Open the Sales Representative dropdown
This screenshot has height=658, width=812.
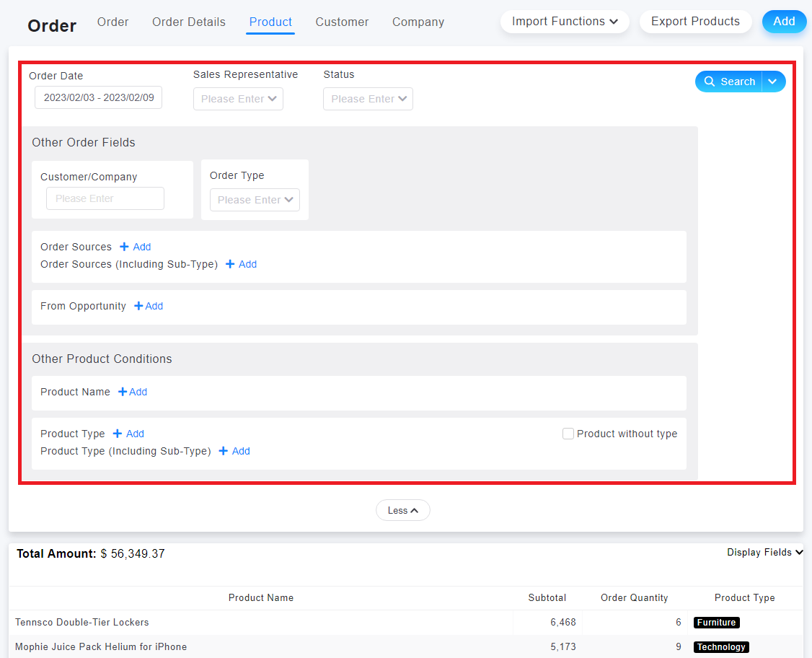pyautogui.click(x=238, y=99)
